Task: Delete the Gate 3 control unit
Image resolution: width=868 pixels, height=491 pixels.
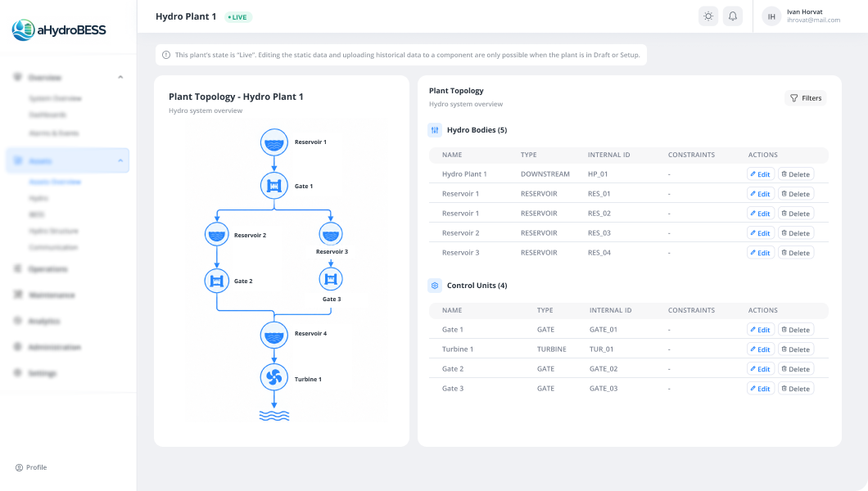Action: pos(795,389)
